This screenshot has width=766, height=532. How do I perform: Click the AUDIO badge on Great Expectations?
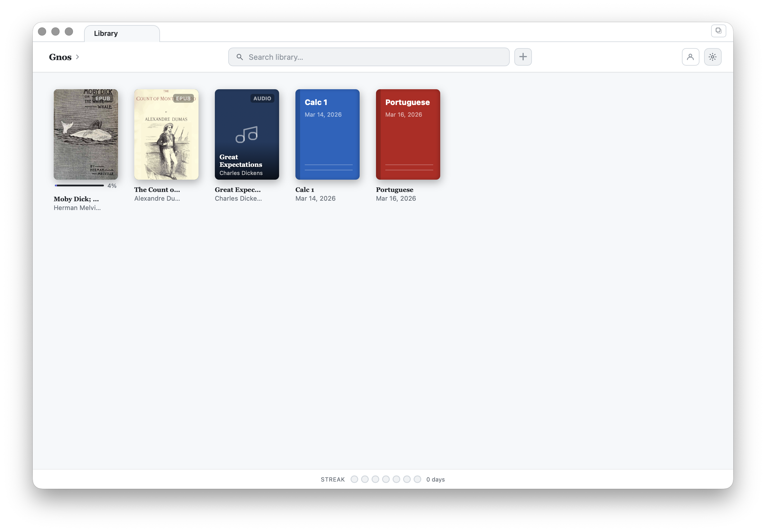click(x=262, y=98)
